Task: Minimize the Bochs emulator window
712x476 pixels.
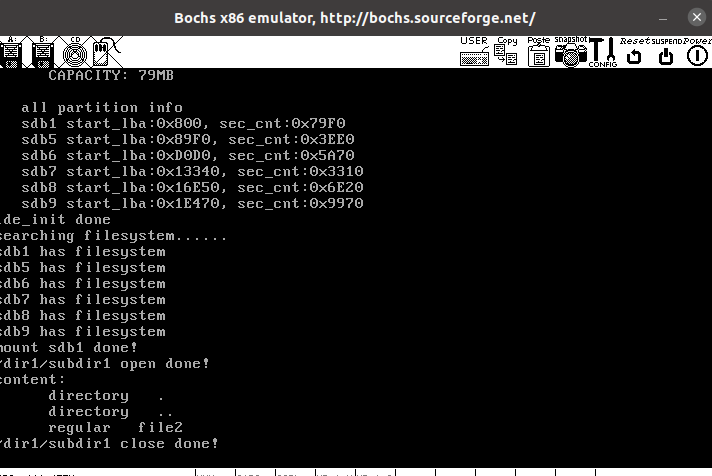Action: pyautogui.click(x=663, y=19)
